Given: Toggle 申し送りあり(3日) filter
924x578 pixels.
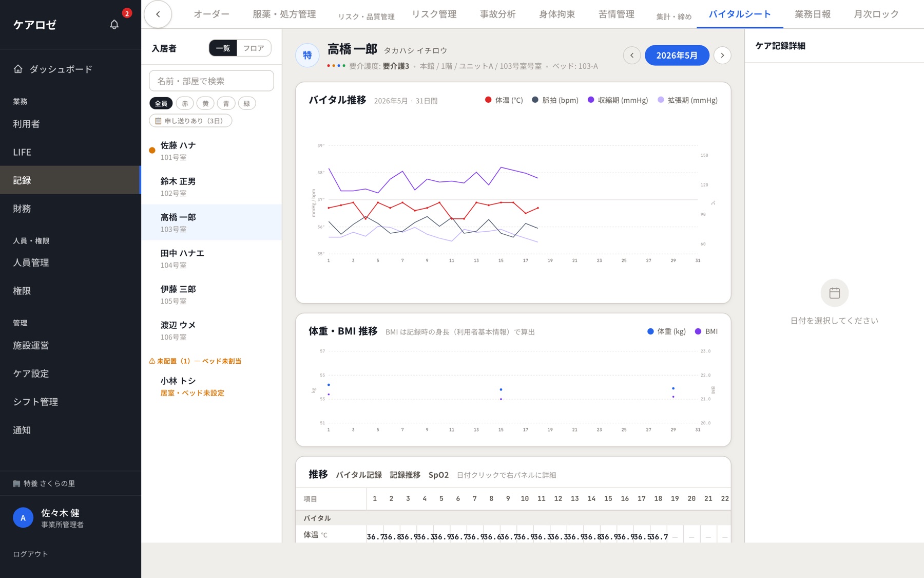Looking at the screenshot, I should [190, 121].
